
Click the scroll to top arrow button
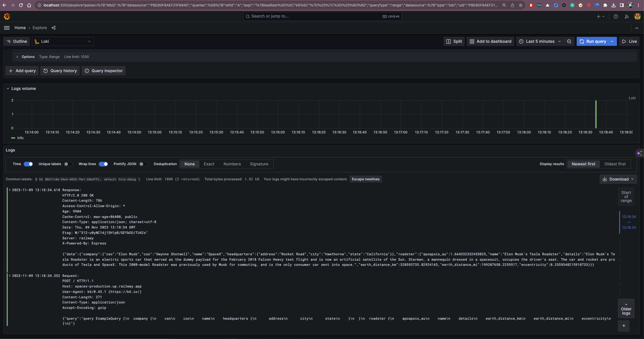click(x=624, y=326)
